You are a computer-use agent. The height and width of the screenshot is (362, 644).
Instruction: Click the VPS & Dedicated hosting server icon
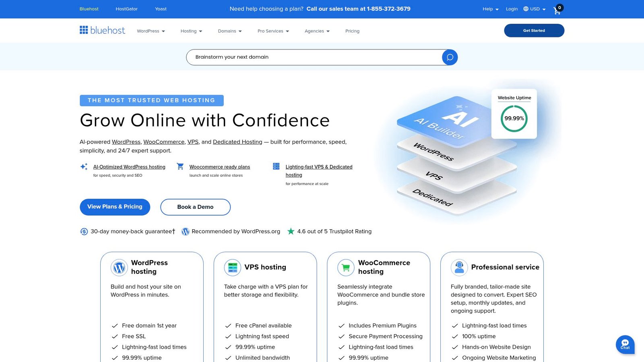[x=276, y=166]
